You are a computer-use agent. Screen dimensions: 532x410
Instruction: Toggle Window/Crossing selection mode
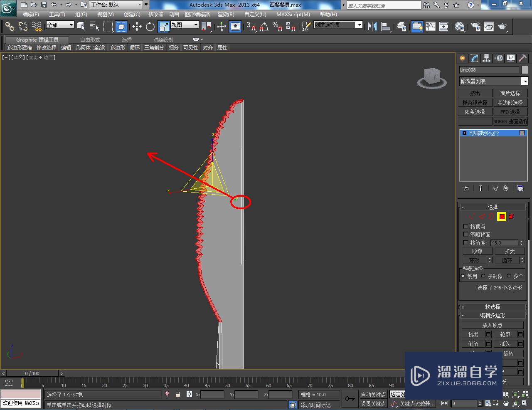[121, 27]
